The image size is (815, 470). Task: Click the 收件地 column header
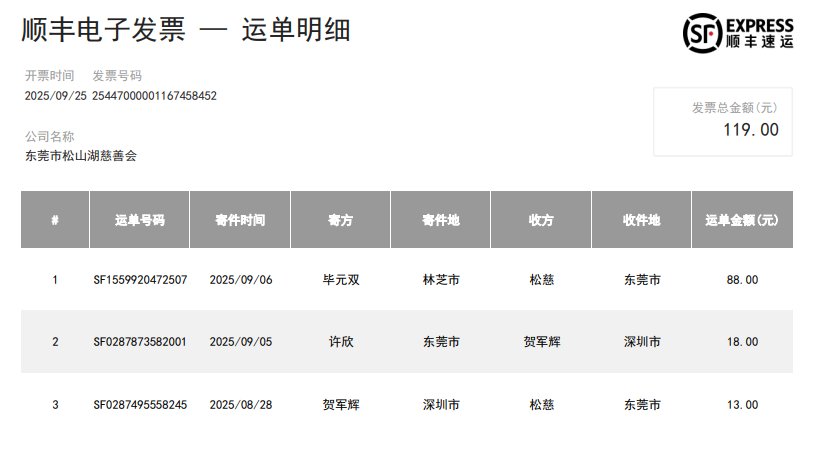coord(641,220)
